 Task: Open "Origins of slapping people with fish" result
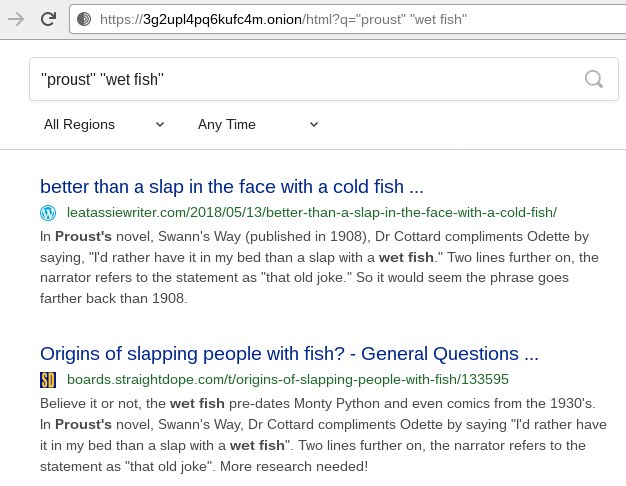click(289, 353)
